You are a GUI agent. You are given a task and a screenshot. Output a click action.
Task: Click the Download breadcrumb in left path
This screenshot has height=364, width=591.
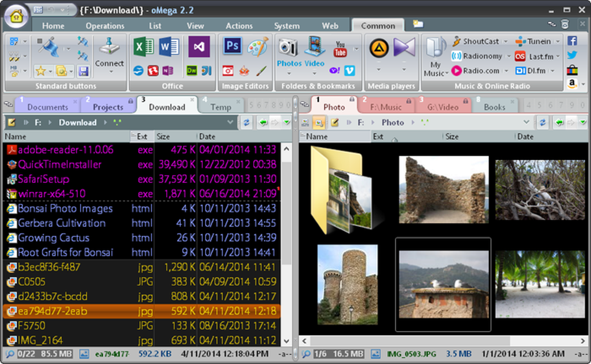point(78,122)
